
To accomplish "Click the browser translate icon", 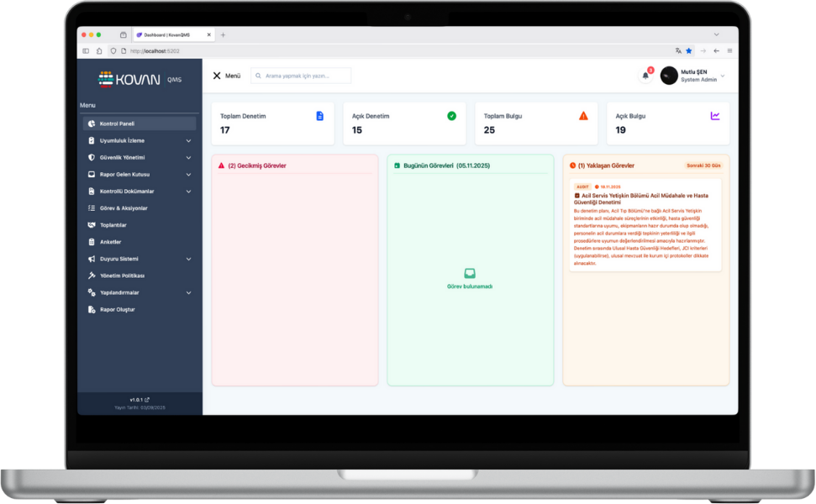I will point(678,51).
